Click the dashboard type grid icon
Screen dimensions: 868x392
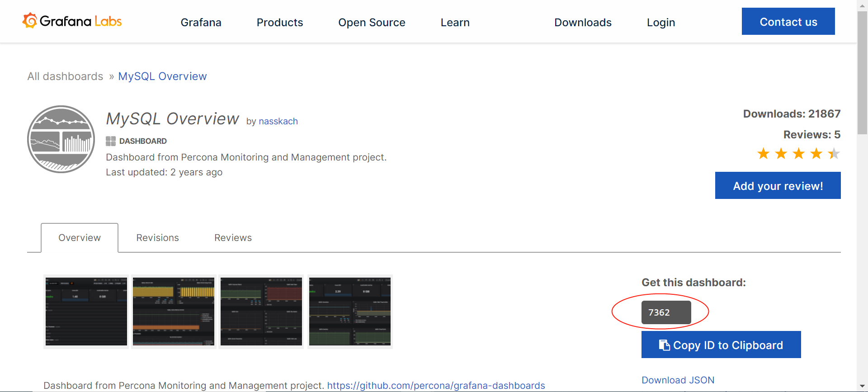point(111,141)
